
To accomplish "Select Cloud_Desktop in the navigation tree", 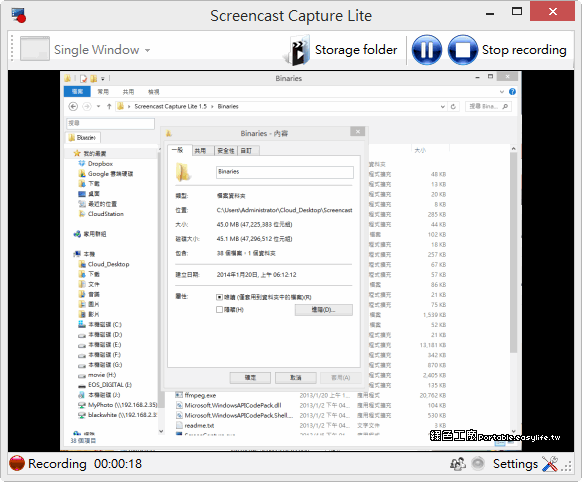I will point(104,264).
